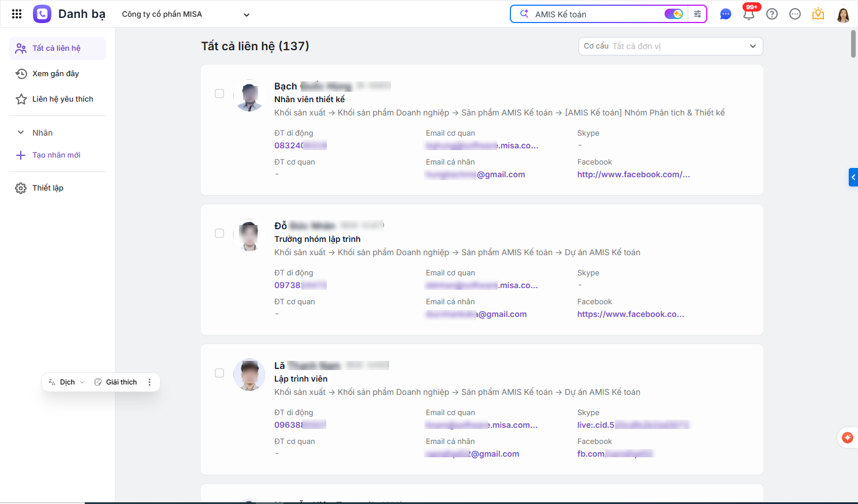Click the Liên hệ yêu thích star icon
858x504 pixels.
21,99
